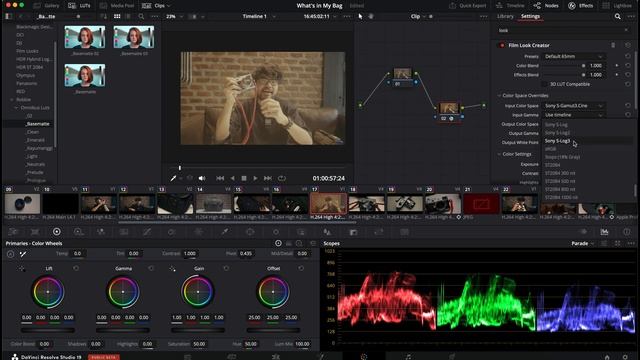This screenshot has width=640, height=360.
Task: Clear the 'look' search field
Action: coord(626,30)
